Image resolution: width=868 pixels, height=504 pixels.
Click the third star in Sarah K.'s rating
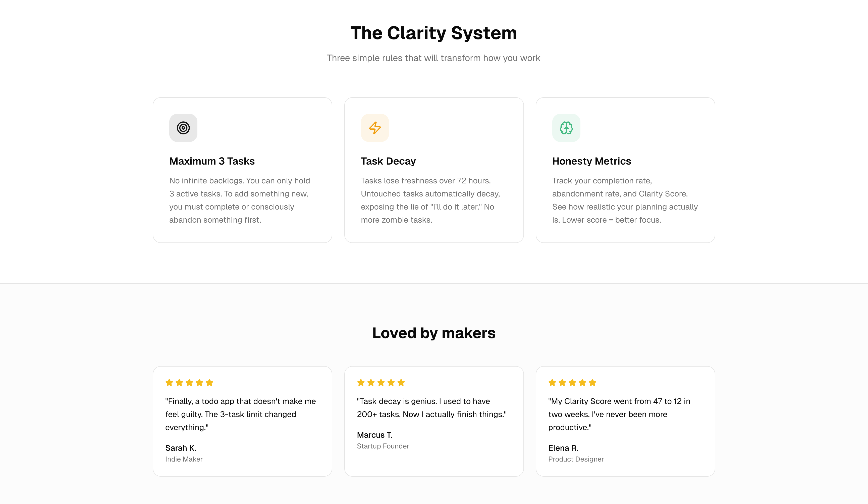click(189, 382)
